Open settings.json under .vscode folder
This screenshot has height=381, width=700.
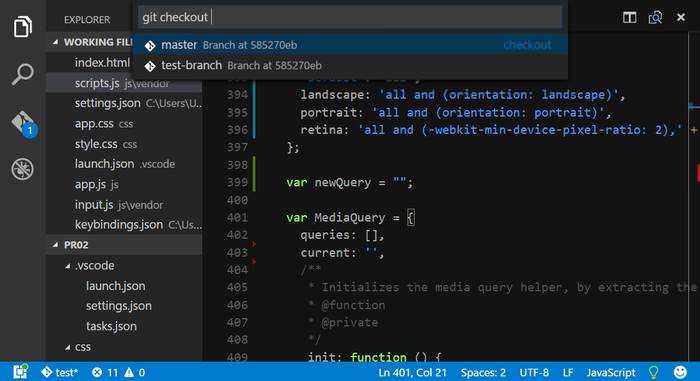[x=119, y=306]
